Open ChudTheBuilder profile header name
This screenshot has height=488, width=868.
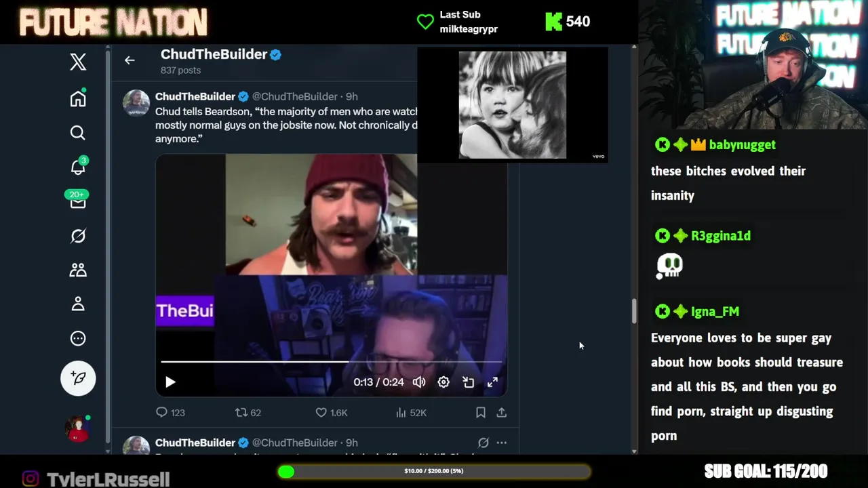click(214, 54)
